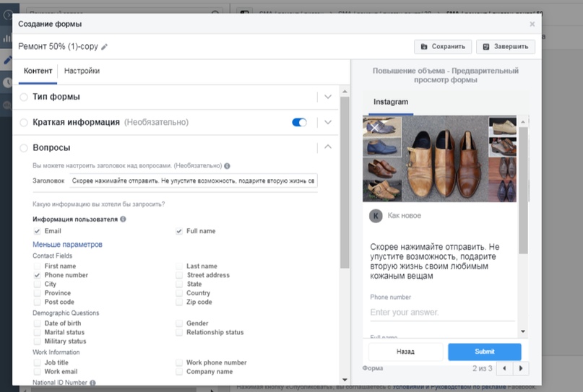The width and height of the screenshot is (583, 392).
Task: Go to next form preview page arrow
Action: (522, 368)
